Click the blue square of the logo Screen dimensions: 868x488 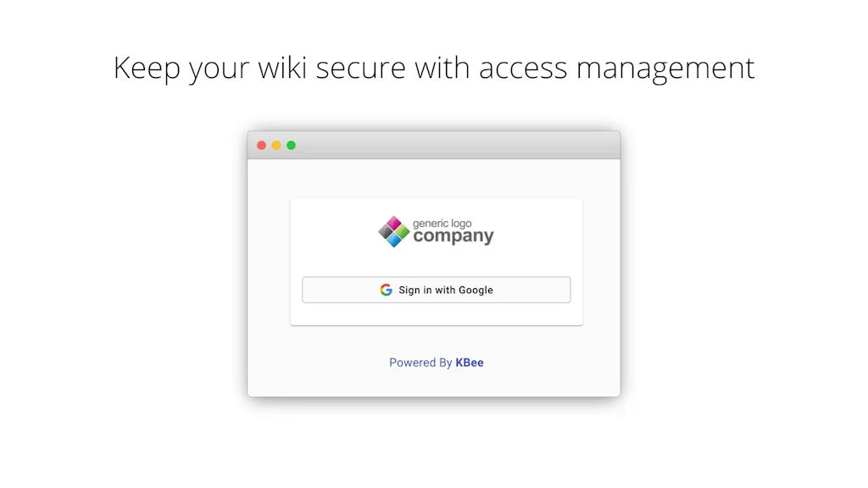394,240
